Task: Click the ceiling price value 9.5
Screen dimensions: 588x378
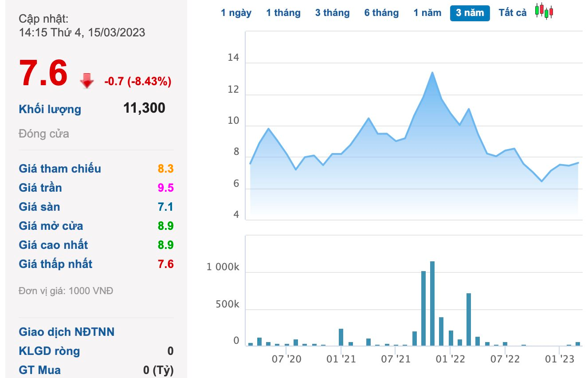Action: point(165,188)
